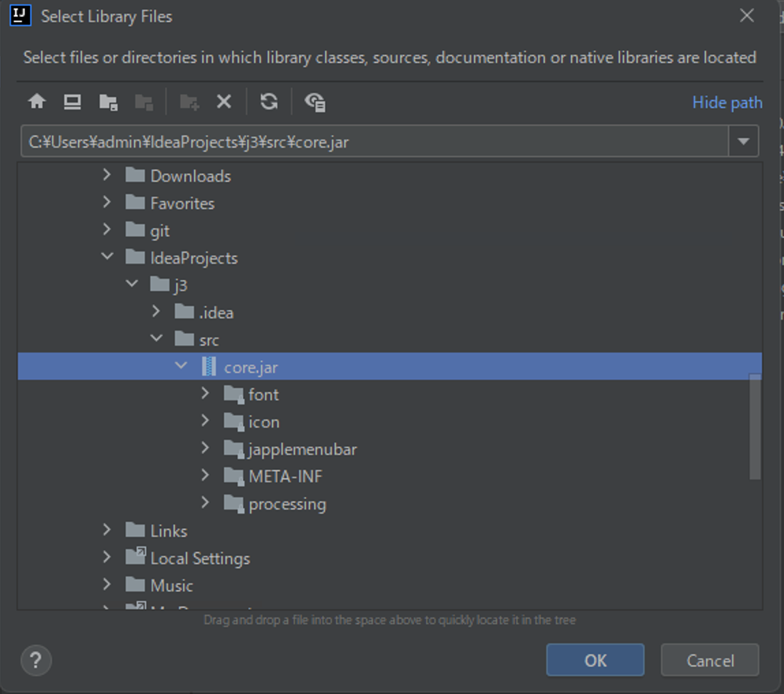Expand the Favorites folder
Image resolution: width=784 pixels, height=694 pixels.
[107, 202]
